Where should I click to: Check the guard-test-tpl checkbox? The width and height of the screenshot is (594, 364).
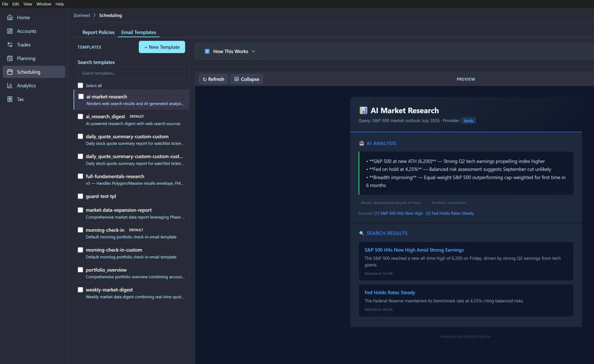80,196
